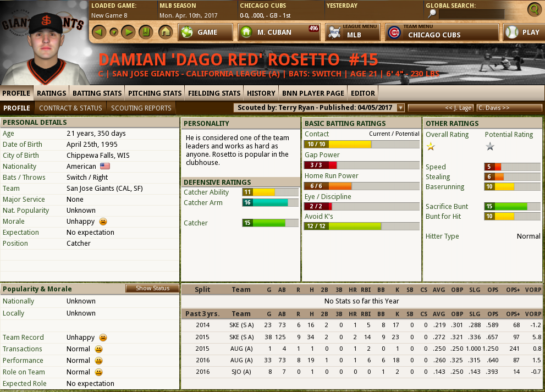Go to previous player J. Lage

[441, 108]
